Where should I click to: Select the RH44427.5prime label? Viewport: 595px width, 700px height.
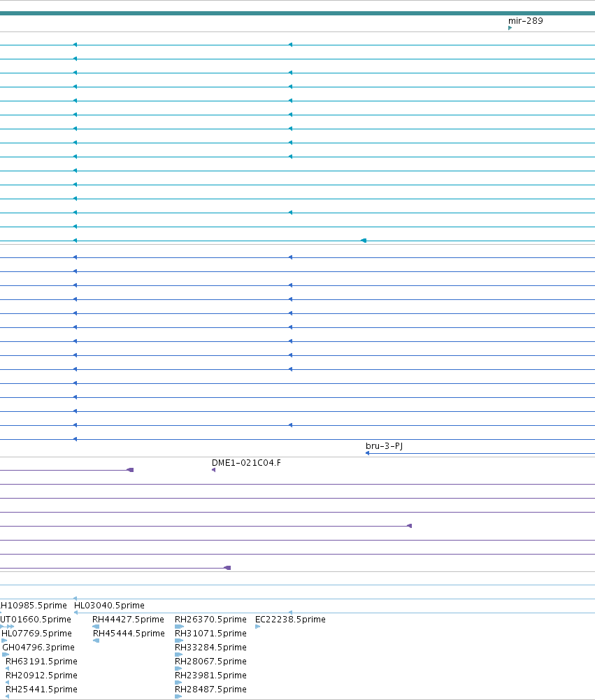[x=128, y=619]
